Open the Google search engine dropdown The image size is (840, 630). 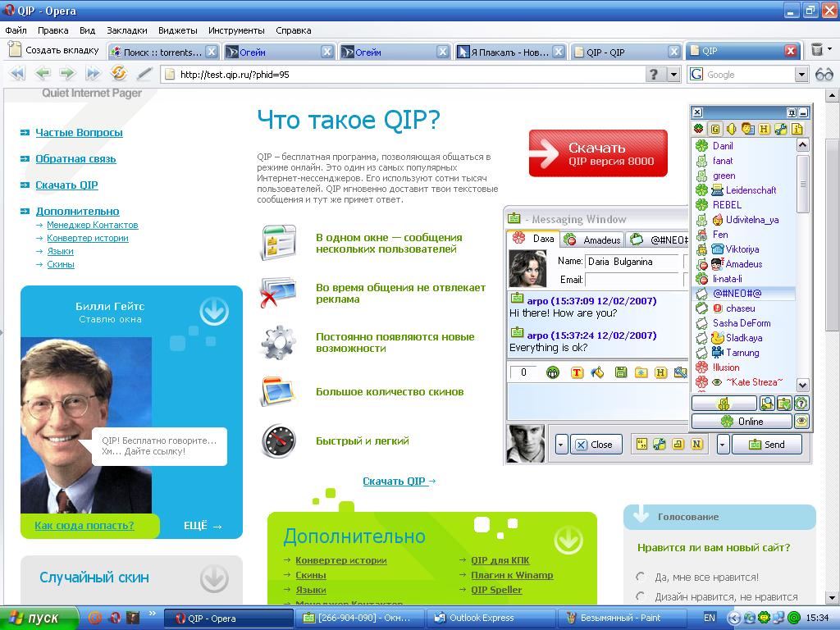click(x=801, y=75)
